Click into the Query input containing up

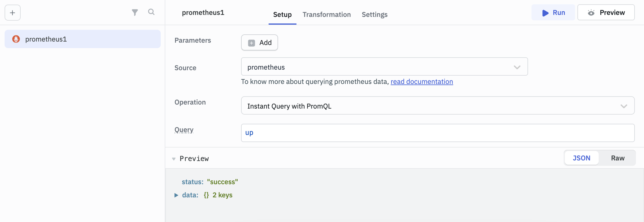coord(438,133)
